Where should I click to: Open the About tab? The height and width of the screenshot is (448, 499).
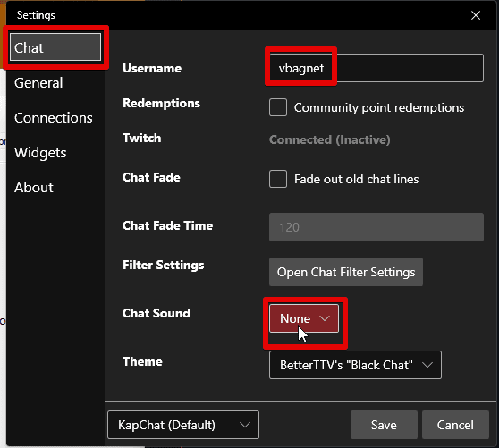click(34, 188)
